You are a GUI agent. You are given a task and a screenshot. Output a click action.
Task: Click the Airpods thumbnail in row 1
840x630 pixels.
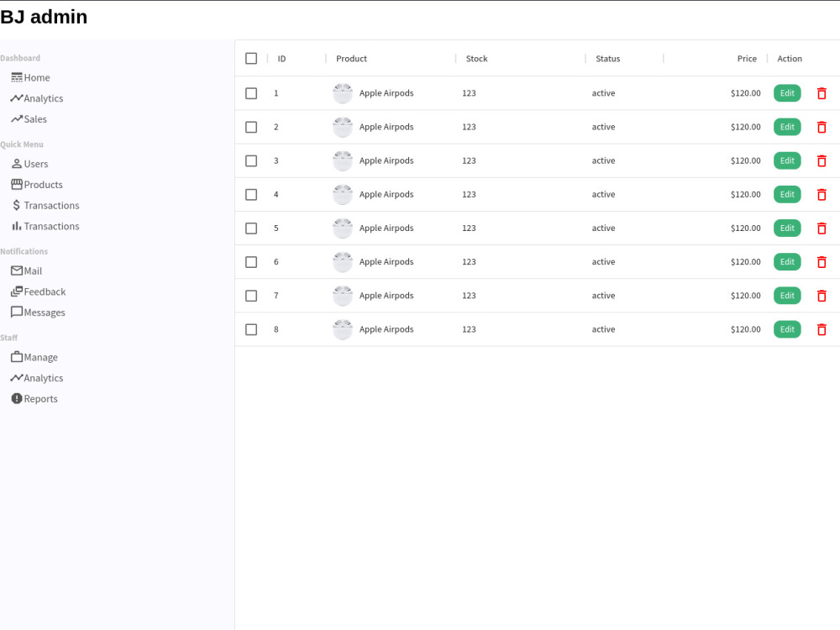[x=343, y=93]
